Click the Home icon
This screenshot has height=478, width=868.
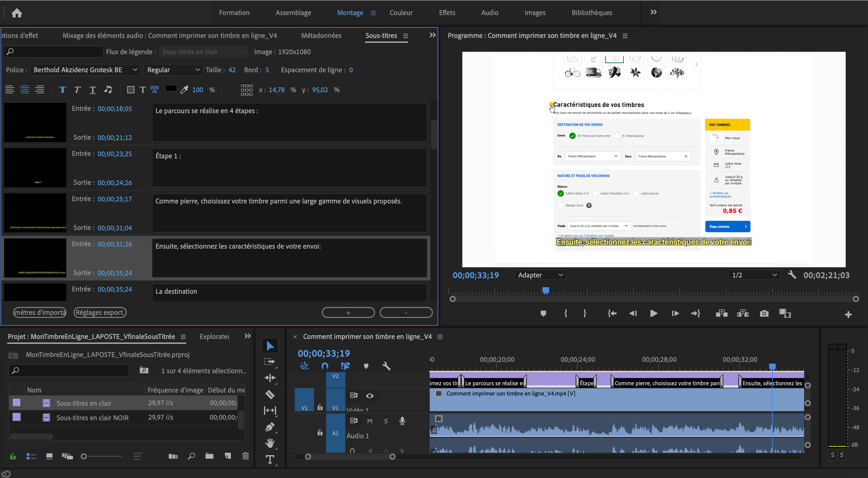tap(17, 13)
